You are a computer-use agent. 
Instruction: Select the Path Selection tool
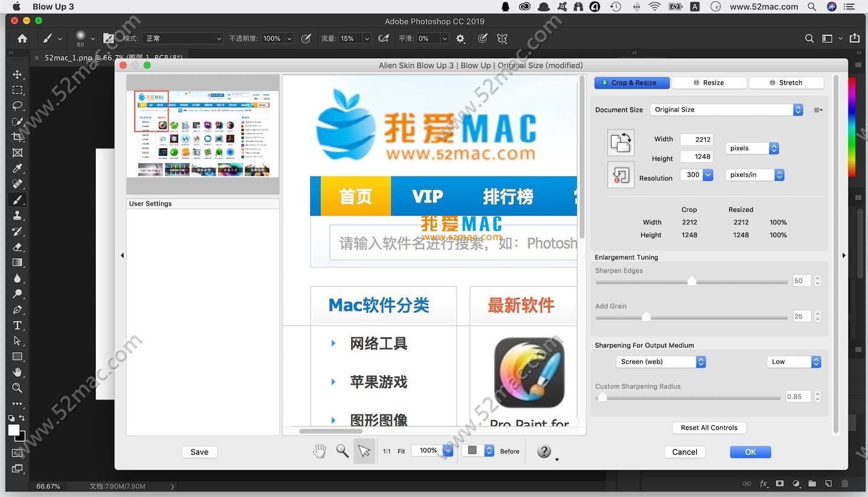(17, 341)
